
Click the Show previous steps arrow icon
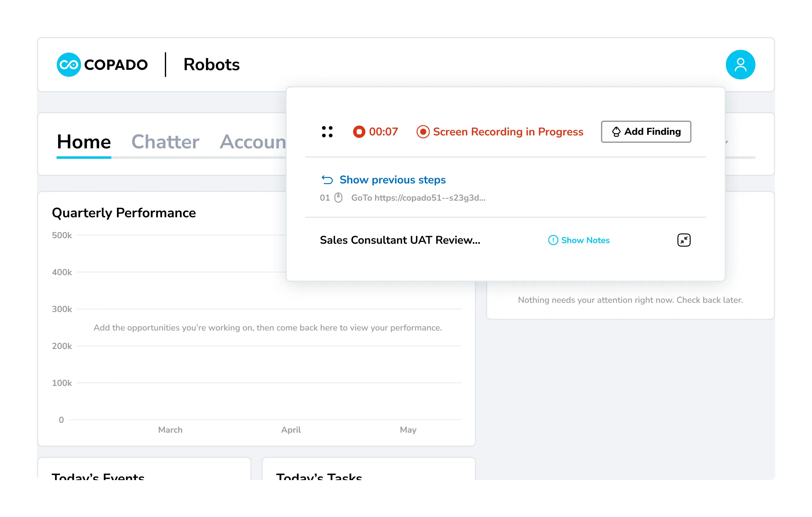pos(327,180)
